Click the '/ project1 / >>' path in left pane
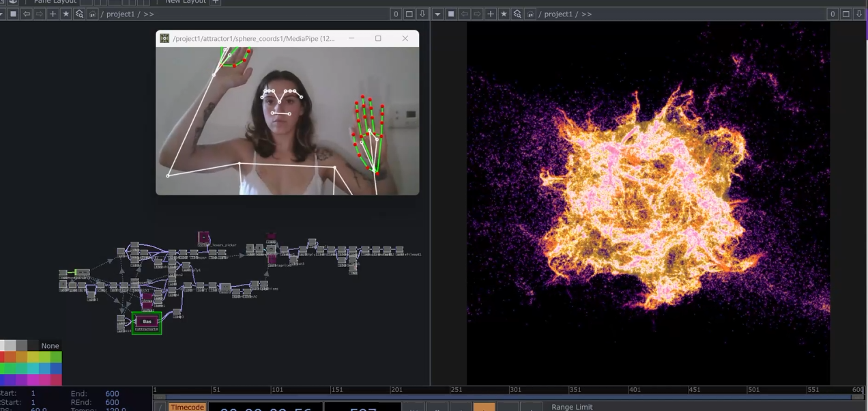The width and height of the screenshot is (868, 411). point(127,14)
